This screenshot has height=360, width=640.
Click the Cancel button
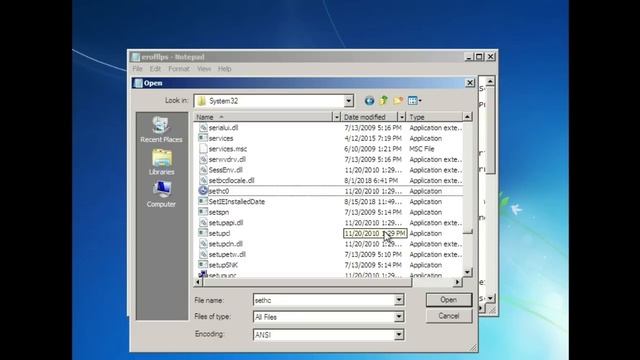pos(449,316)
